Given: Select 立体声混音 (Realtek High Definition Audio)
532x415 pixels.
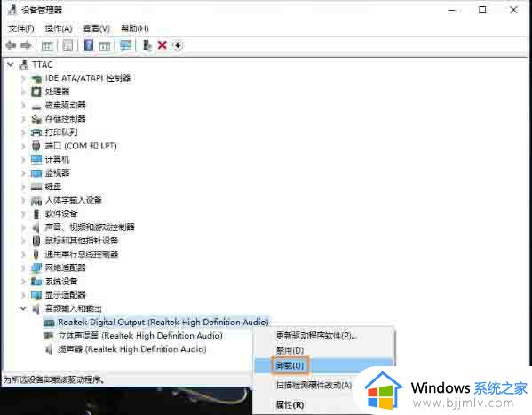Looking at the screenshot, I should (140, 336).
